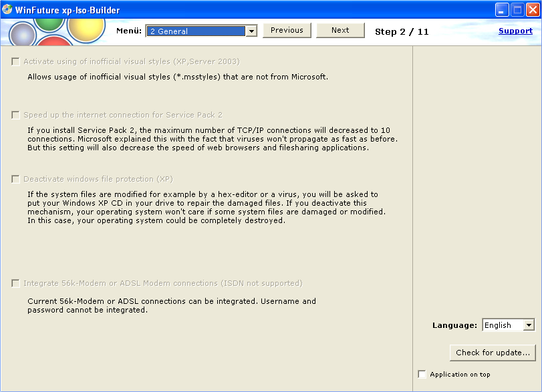Tick Speed up internet connection for Service Pack 2
The width and height of the screenshot is (542, 392).
15,115
